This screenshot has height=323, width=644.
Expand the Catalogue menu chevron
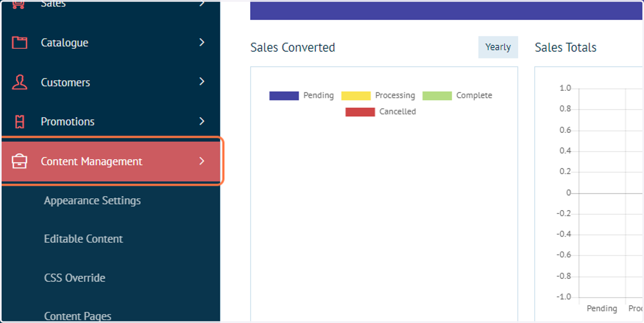[x=202, y=42]
